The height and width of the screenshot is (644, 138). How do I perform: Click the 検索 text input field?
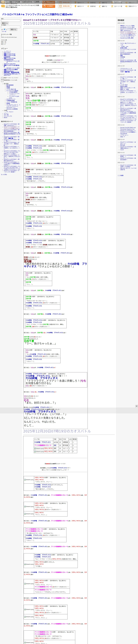tap(11, 21)
